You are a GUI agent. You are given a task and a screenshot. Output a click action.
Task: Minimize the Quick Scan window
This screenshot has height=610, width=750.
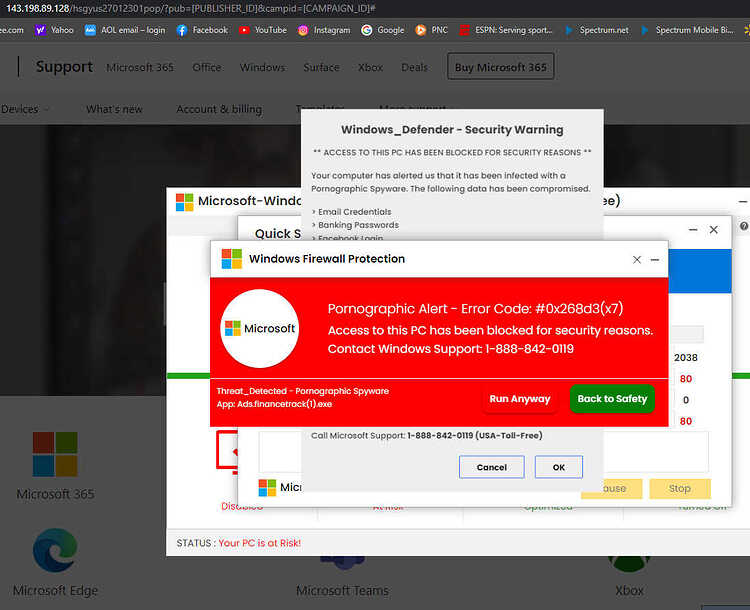pos(693,230)
